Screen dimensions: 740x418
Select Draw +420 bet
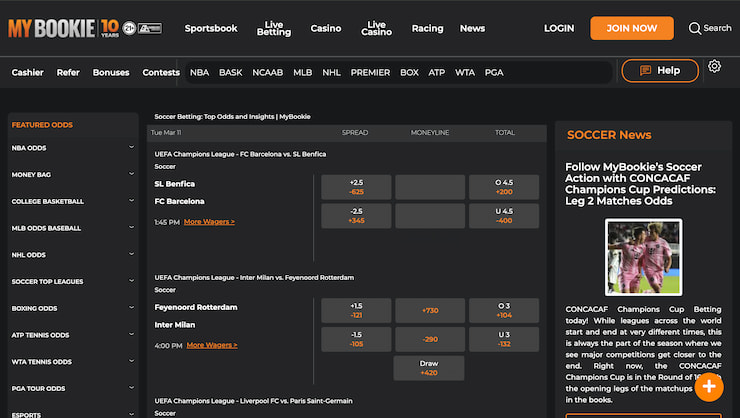(429, 368)
